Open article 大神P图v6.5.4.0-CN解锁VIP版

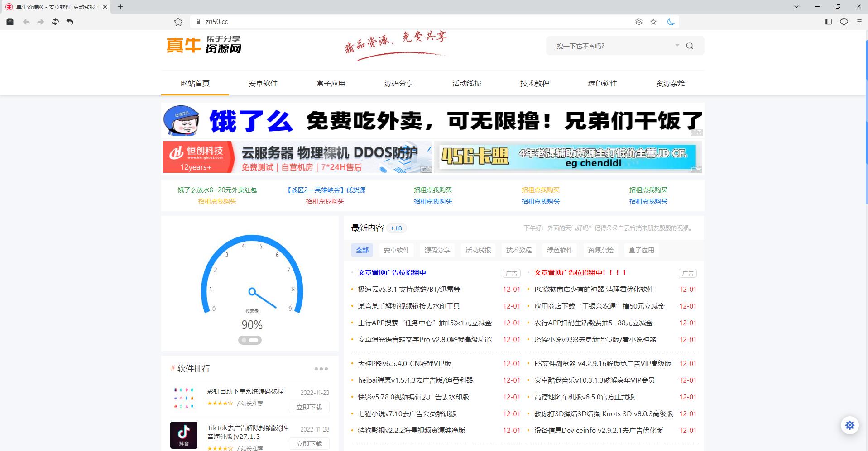[x=405, y=364]
